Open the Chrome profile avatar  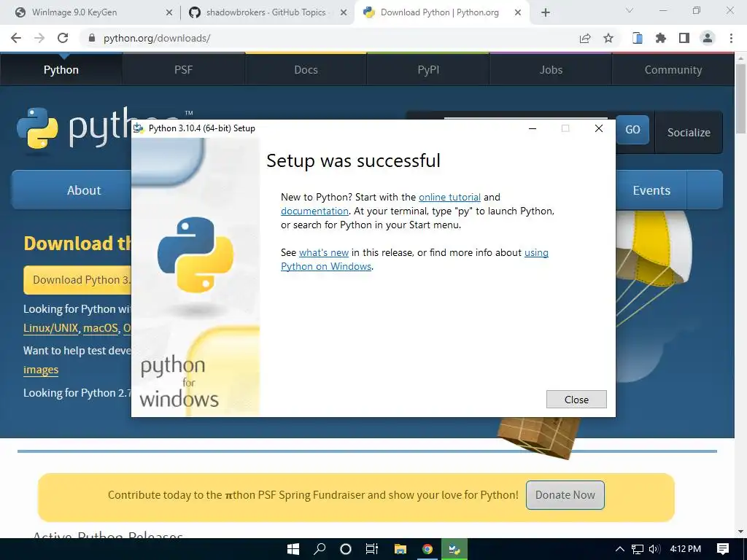coord(708,38)
